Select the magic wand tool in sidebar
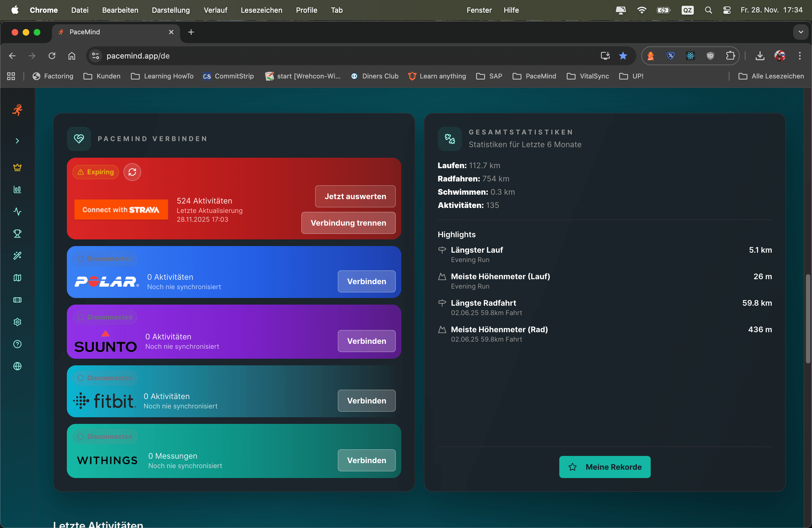 point(17,255)
